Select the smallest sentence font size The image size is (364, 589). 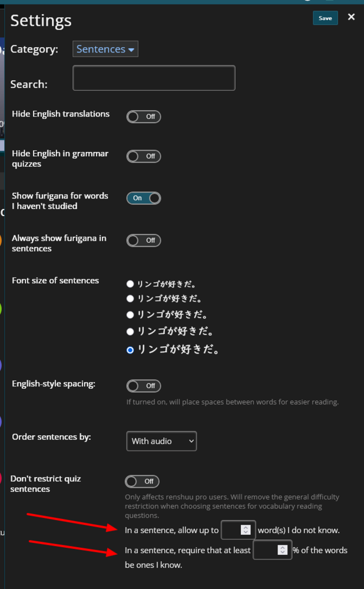pyautogui.click(x=130, y=284)
